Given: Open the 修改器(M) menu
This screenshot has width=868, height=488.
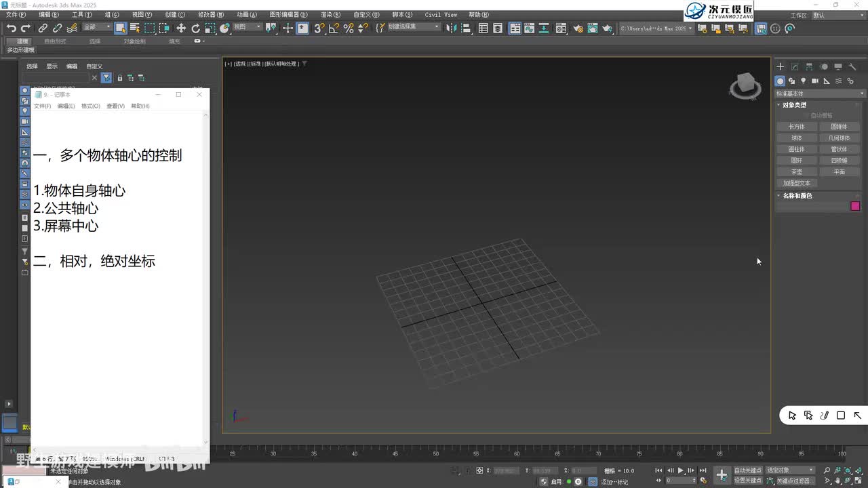Looking at the screenshot, I should [211, 14].
